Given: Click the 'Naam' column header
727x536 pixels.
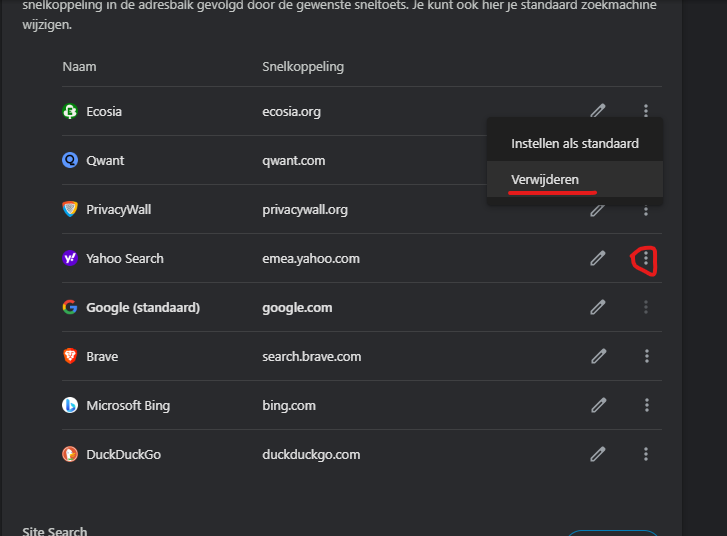Looking at the screenshot, I should (x=79, y=67).
